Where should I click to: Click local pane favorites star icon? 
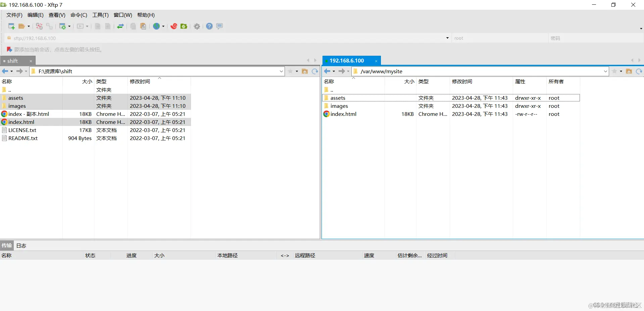290,71
